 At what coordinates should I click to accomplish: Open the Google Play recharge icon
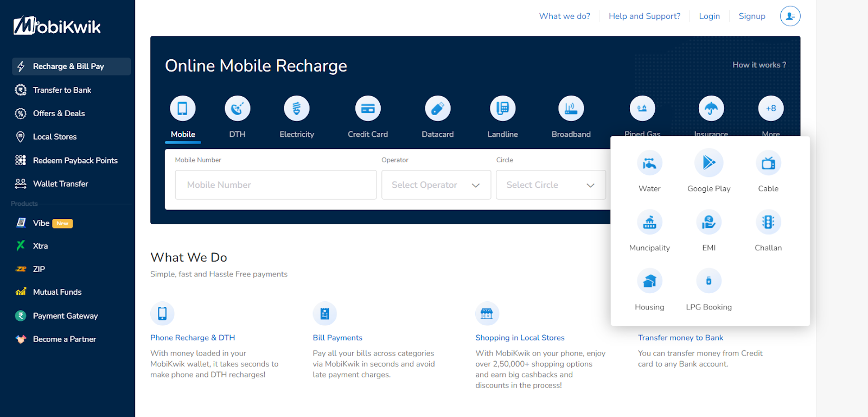709,163
